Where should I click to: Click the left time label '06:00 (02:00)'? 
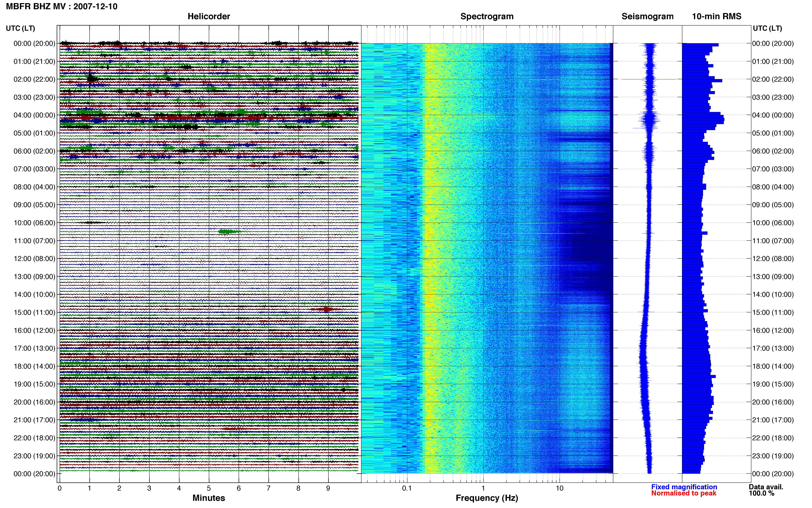[34, 151]
